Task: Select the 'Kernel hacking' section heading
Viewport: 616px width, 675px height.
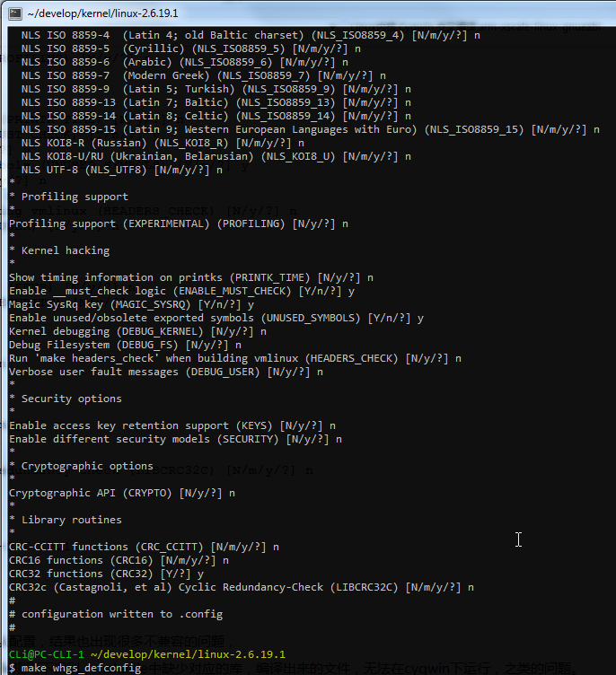Action: (x=66, y=250)
